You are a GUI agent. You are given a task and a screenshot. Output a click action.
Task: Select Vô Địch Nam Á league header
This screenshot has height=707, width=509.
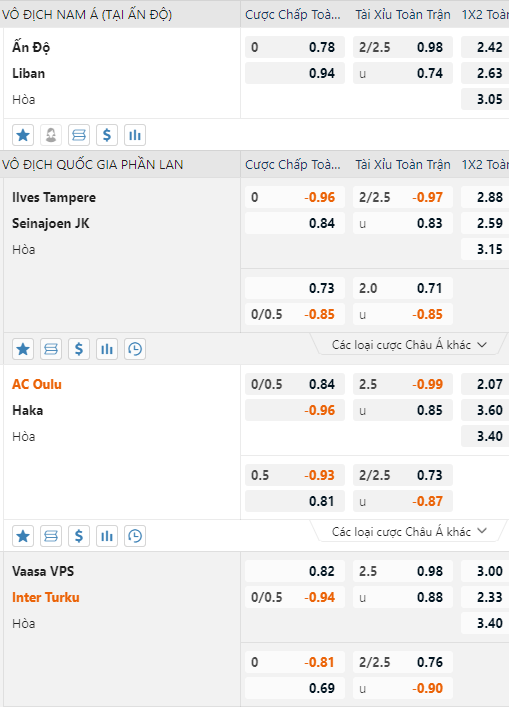87,14
